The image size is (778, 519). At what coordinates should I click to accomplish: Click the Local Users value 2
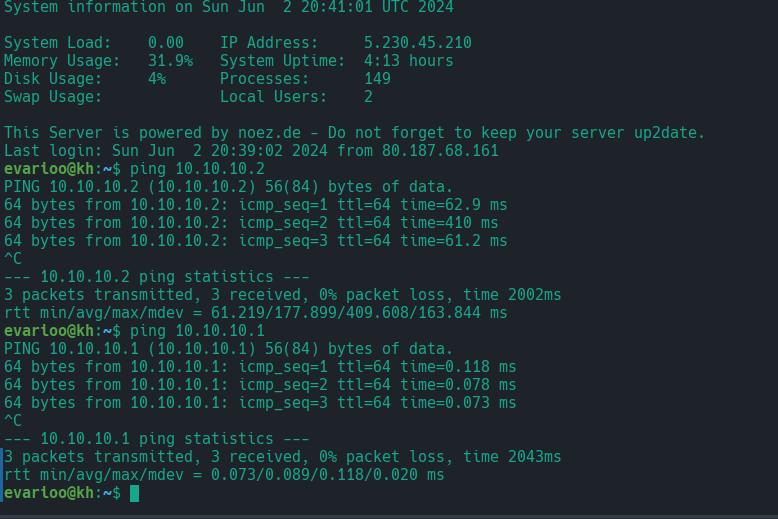coord(368,97)
